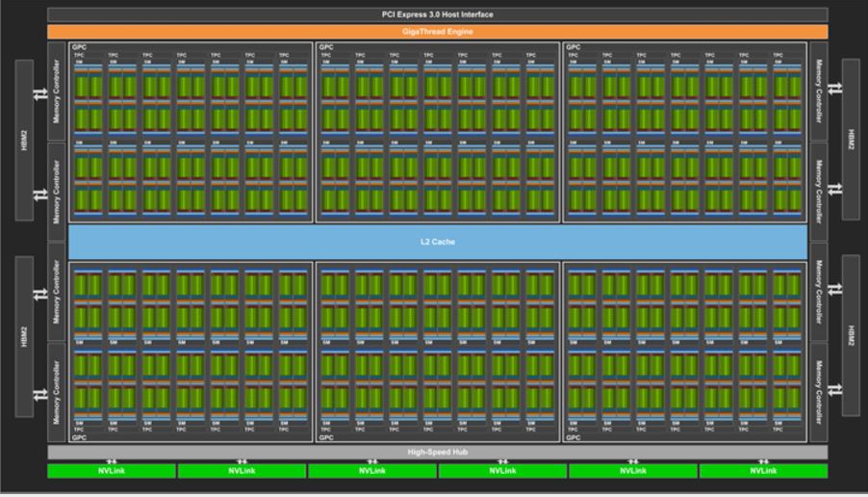Click the arrows beside the topmost left Memory Controller
868x497 pixels.
pos(40,94)
